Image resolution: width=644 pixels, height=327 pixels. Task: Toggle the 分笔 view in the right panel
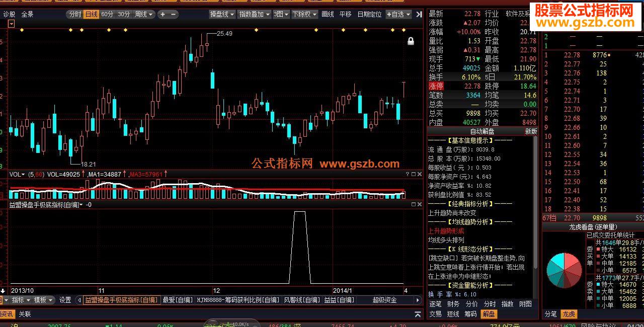(x=552, y=314)
